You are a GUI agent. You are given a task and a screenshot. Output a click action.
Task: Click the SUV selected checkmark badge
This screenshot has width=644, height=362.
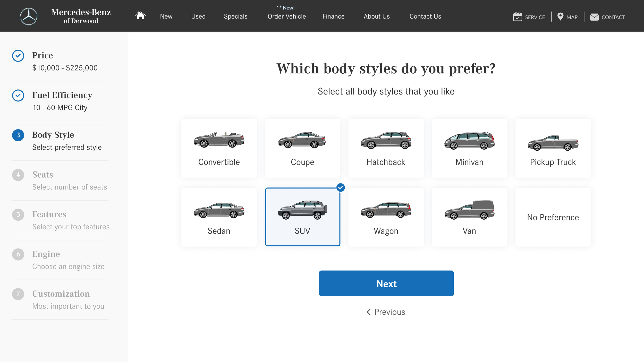tap(341, 187)
